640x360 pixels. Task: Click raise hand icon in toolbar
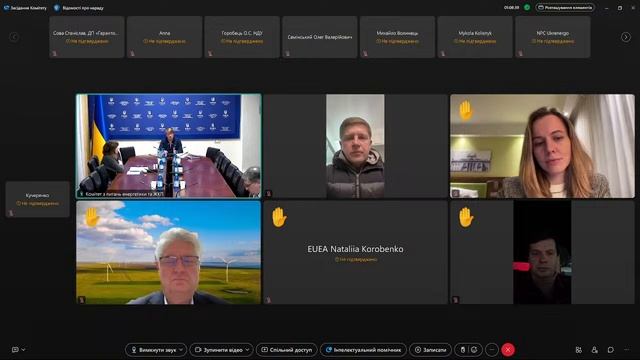coord(462,350)
